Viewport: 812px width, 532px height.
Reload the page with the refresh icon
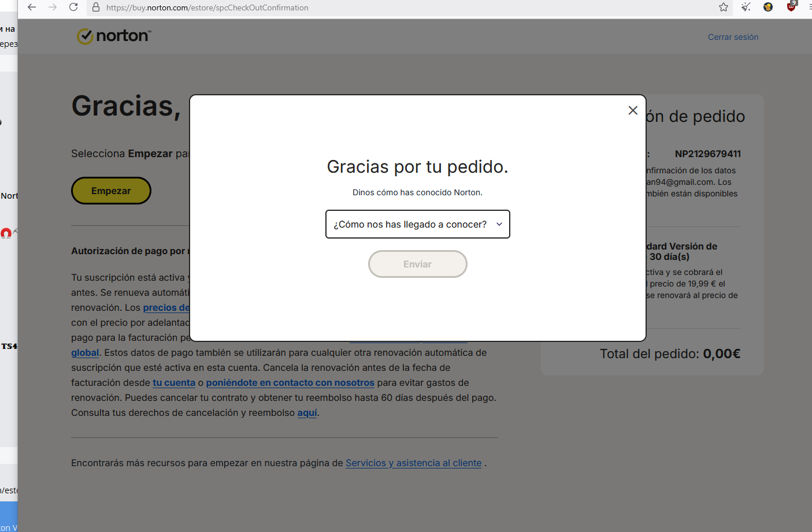pyautogui.click(x=73, y=8)
